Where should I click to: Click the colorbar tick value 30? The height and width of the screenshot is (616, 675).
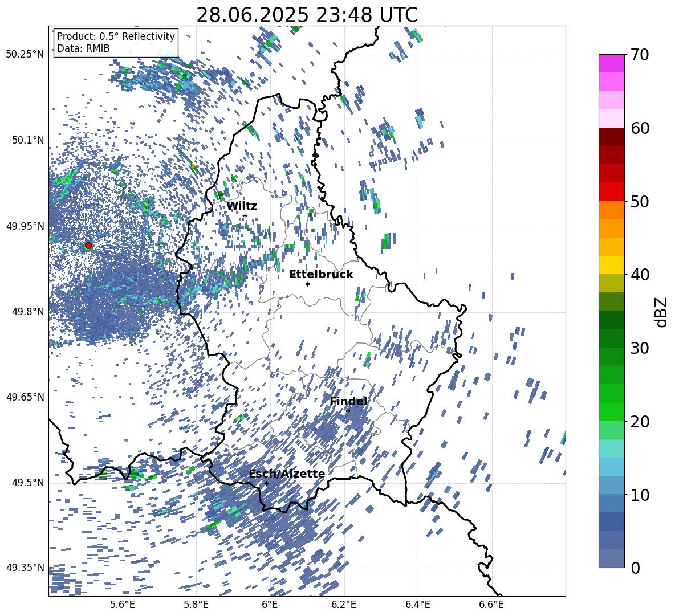point(639,348)
